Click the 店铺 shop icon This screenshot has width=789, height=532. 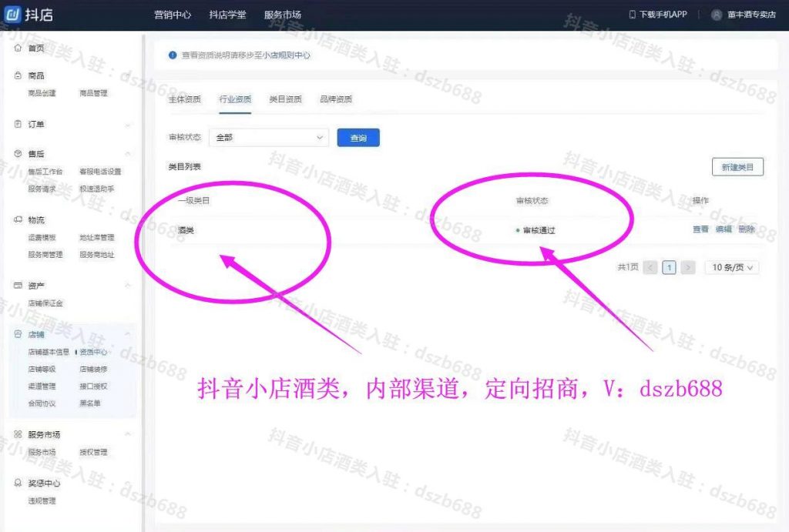point(18,334)
